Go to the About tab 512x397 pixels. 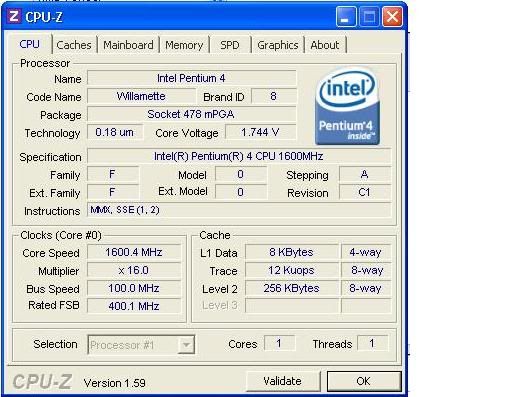[x=325, y=45]
